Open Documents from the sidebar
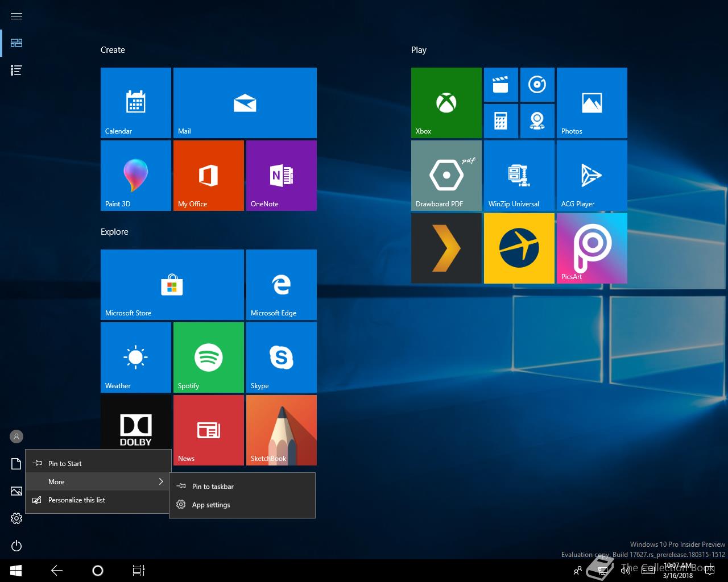This screenshot has width=728, height=582. (16, 464)
